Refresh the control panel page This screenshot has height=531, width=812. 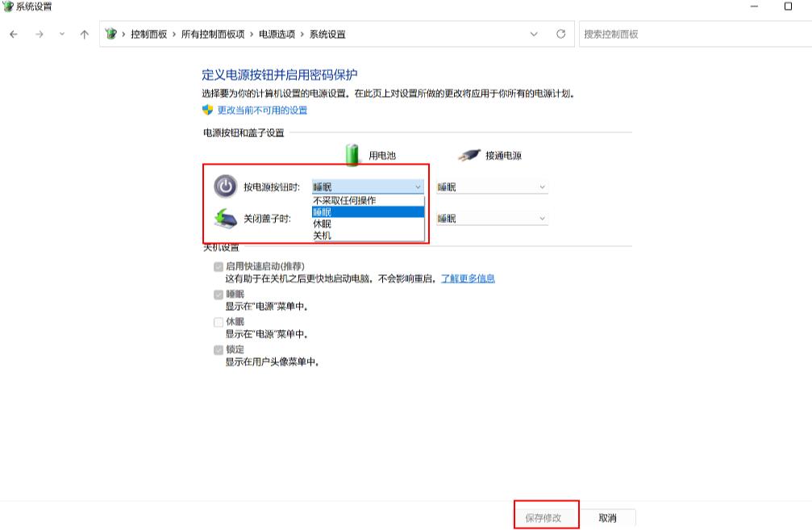point(561,34)
